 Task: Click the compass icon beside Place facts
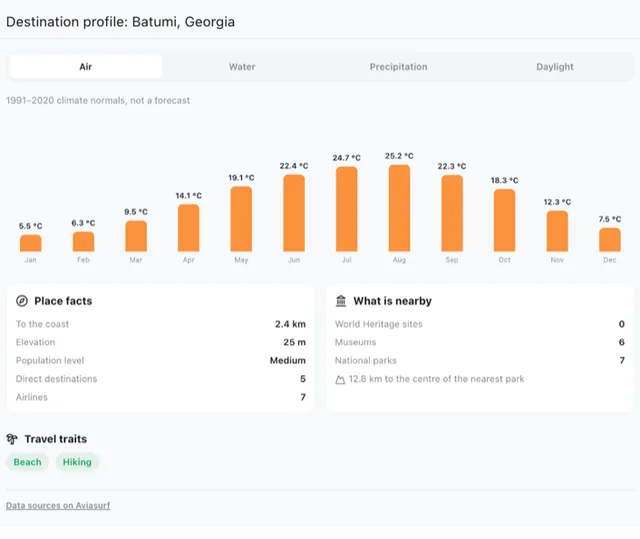(x=22, y=301)
